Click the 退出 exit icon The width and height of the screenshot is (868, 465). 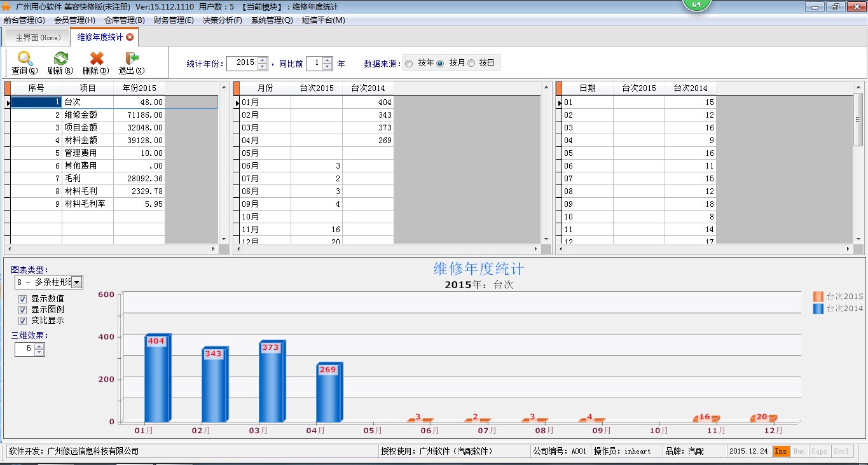pyautogui.click(x=132, y=59)
